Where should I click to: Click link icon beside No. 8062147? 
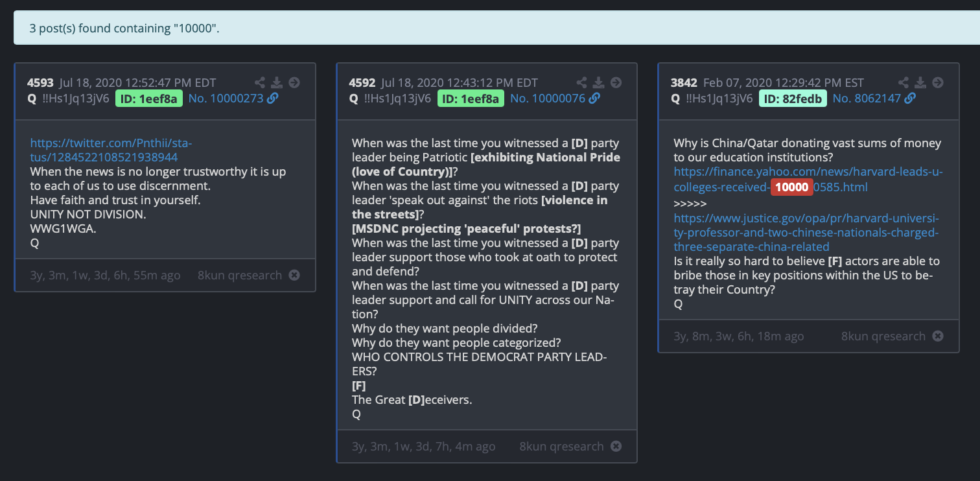click(910, 98)
